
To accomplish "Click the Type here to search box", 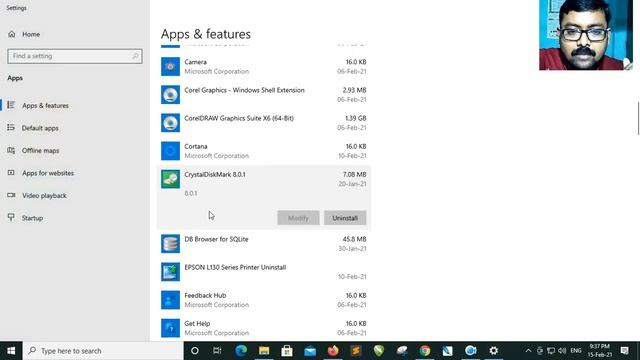I will (103, 351).
